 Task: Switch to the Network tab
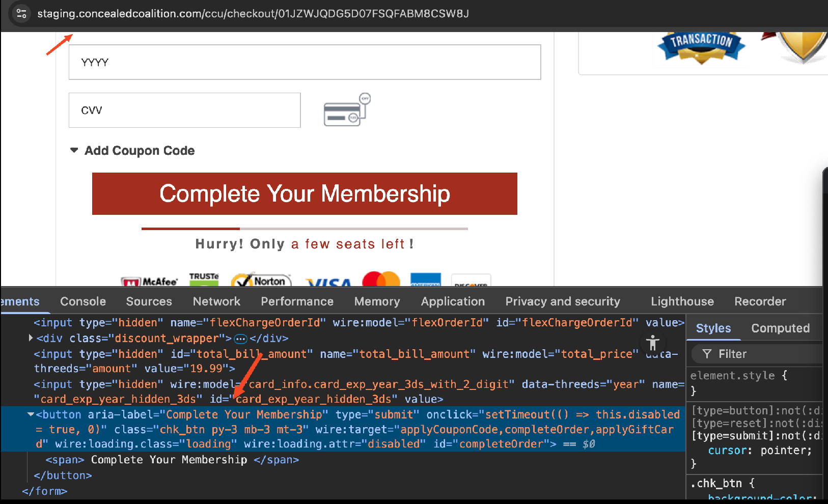point(216,301)
